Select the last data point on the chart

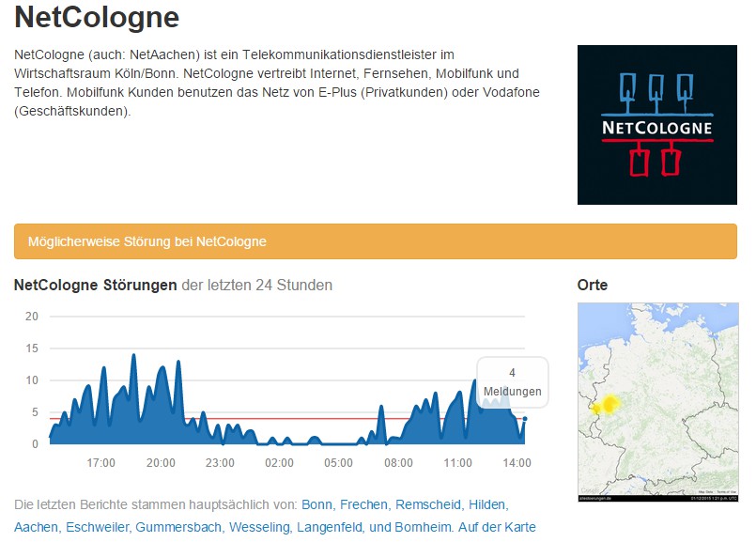[x=525, y=419]
